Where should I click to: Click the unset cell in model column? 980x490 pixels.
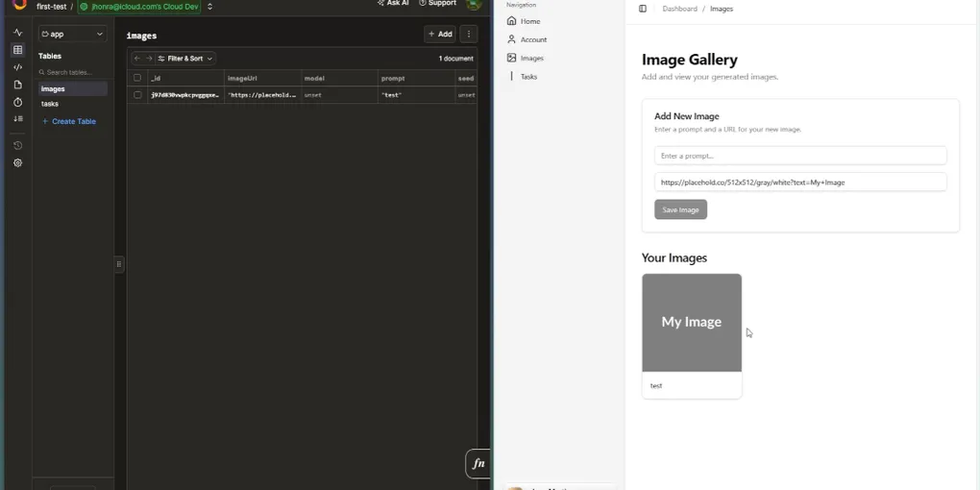pos(339,95)
